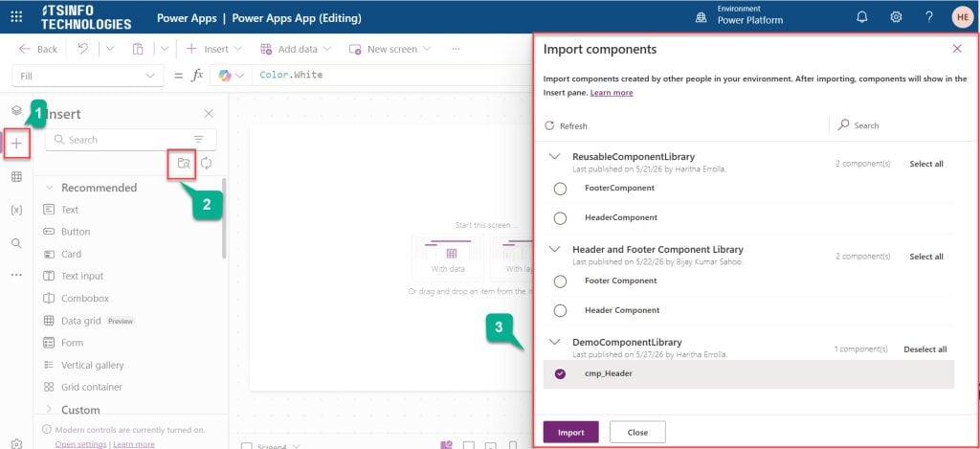The width and height of the screenshot is (980, 449).
Task: Open the Insert menu in toolbar
Action: tap(214, 49)
